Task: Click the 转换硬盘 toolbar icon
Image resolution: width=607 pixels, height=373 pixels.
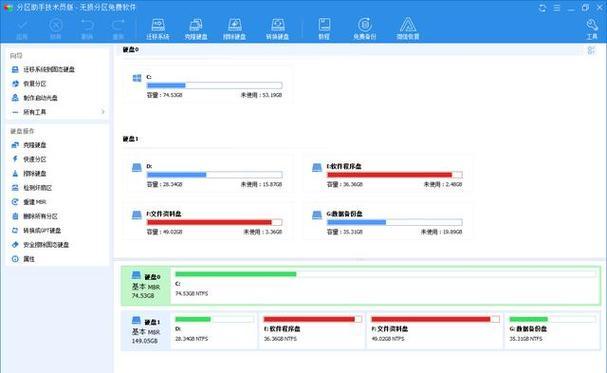Action: click(277, 29)
